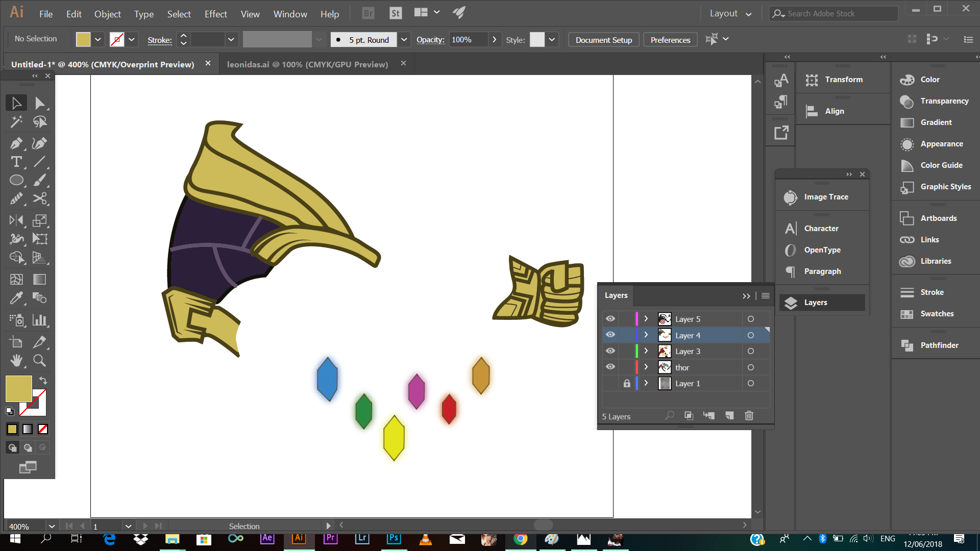Select the Magic Wand tool
Viewport: 980px width, 551px height.
pos(16,122)
